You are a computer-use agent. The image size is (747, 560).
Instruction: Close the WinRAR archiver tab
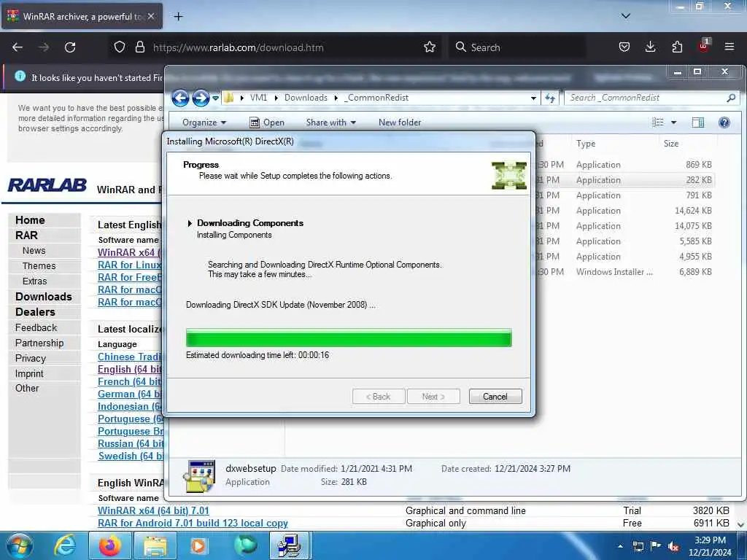tap(151, 16)
